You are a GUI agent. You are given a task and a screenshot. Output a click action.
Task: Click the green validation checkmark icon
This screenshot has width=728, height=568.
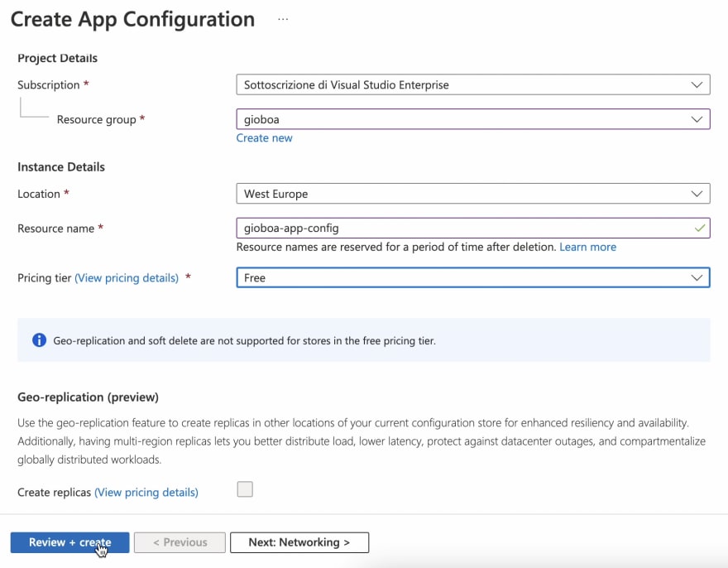point(700,229)
